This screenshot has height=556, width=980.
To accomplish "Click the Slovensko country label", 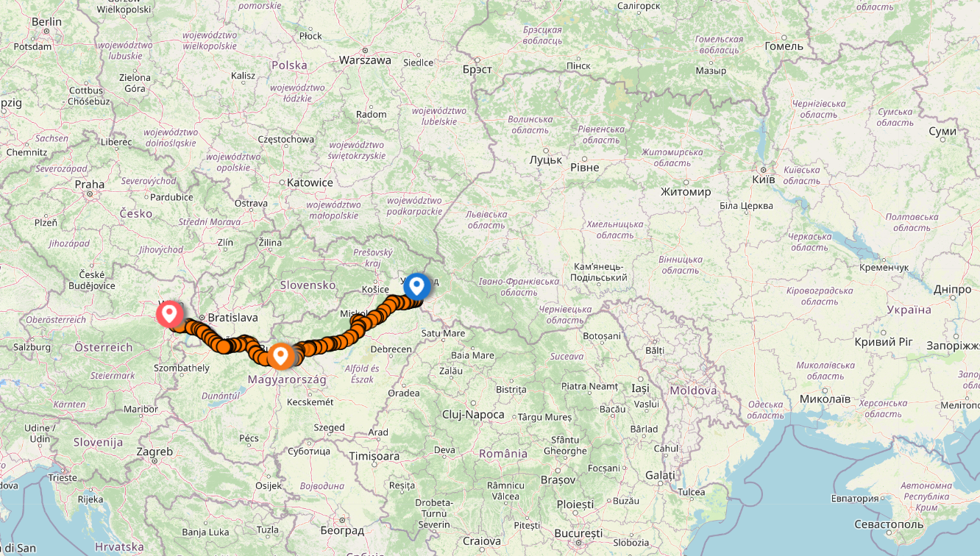I will tap(308, 285).
